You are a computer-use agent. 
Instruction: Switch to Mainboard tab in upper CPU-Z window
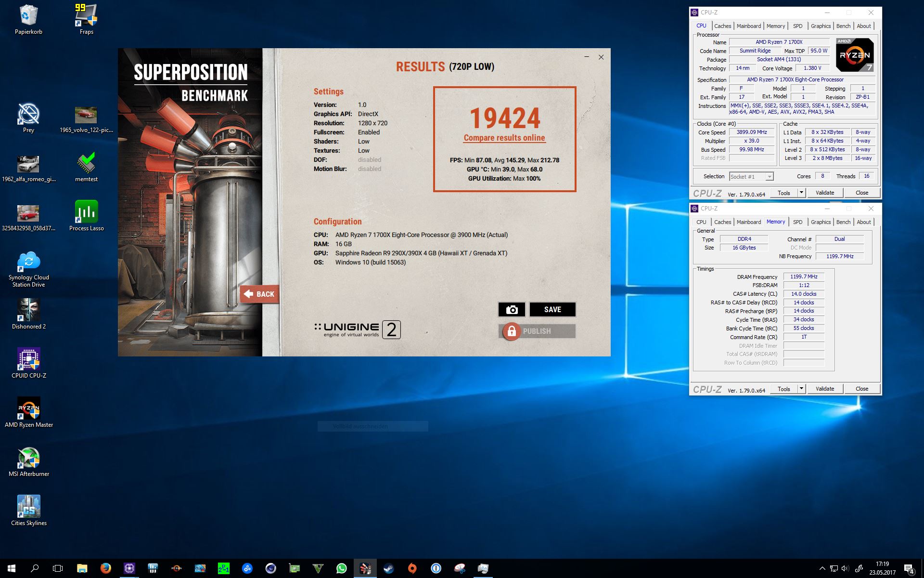749,26
